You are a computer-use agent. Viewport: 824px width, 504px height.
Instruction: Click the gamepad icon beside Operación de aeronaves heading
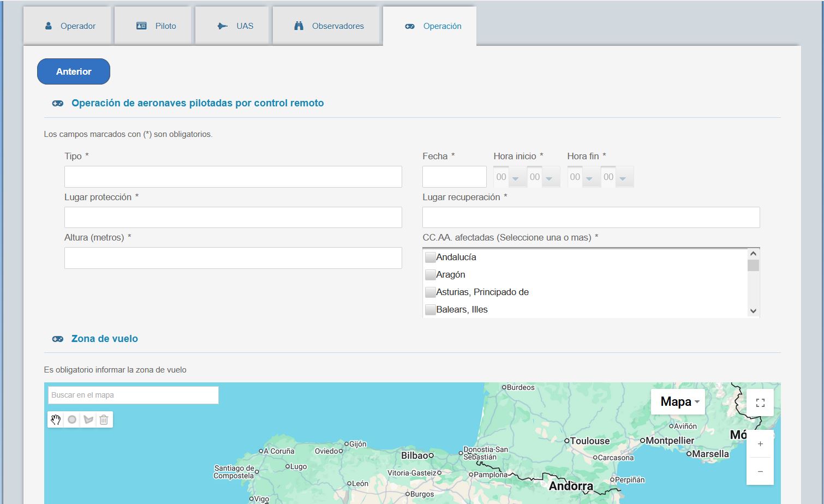57,103
